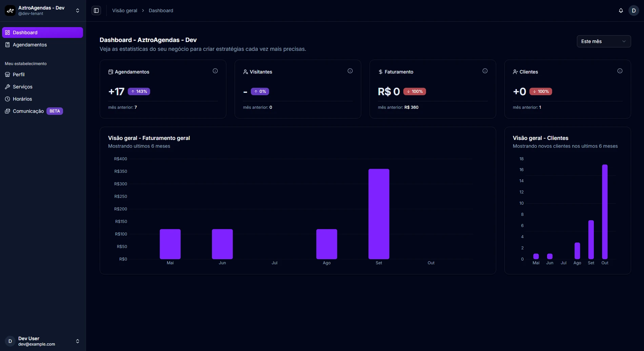This screenshot has height=351, width=644.
Task: Expand the AztroAgendas - Dev tenant switcher
Action: pyautogui.click(x=43, y=11)
